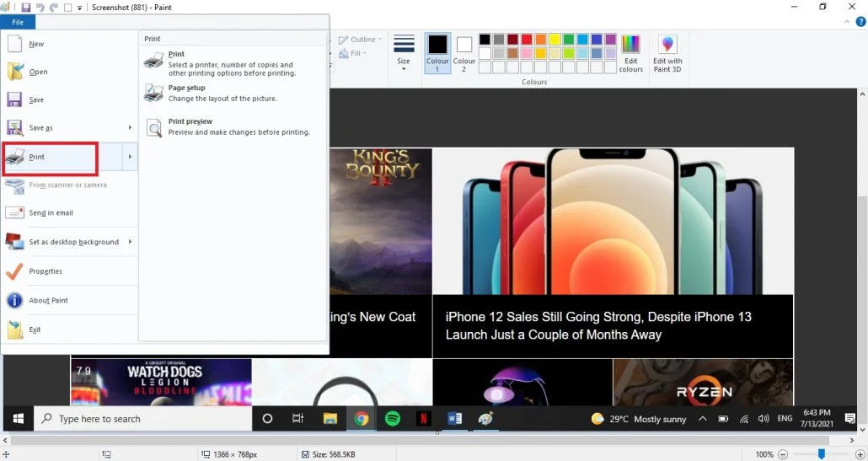The image size is (868, 461).
Task: Expand the Save as submenu arrow
Action: coord(130,128)
